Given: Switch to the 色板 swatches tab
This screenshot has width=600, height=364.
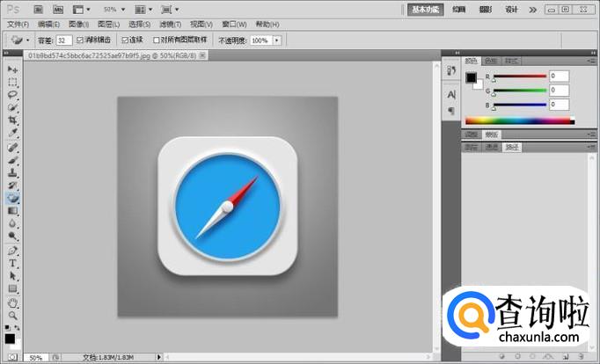Looking at the screenshot, I should tap(491, 61).
